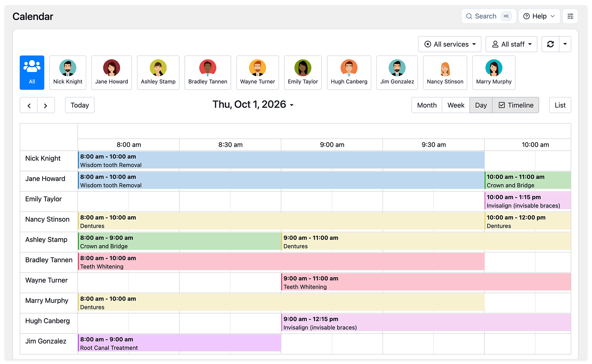Open Jane Howard's Crown and Bridge appointment
This screenshot has width=592, height=364.
click(x=528, y=181)
